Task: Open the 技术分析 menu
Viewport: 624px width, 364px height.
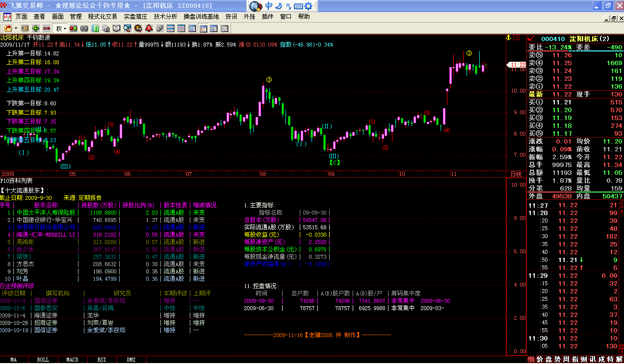Action: (165, 16)
